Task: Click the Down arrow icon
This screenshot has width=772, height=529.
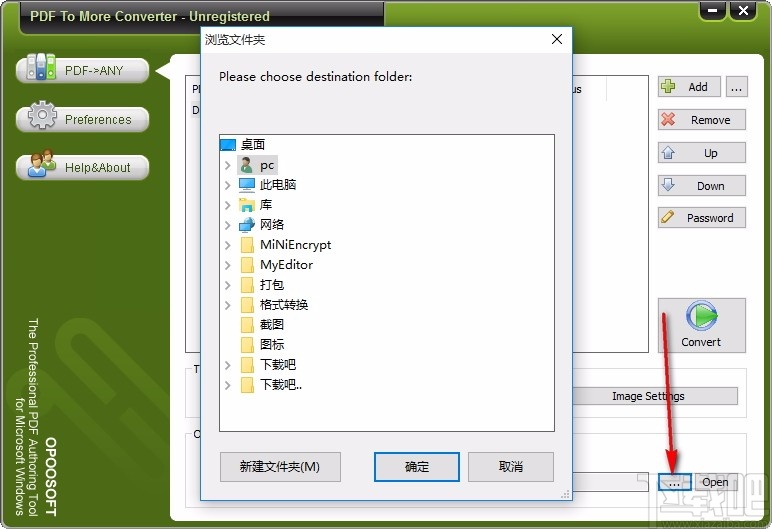Action: click(x=668, y=185)
